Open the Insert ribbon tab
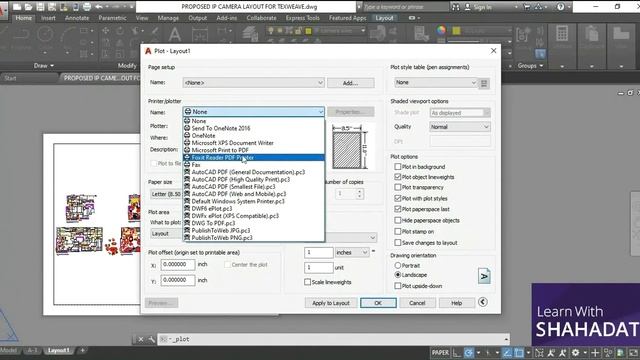Viewport: 640px width, 360px height. (48, 18)
